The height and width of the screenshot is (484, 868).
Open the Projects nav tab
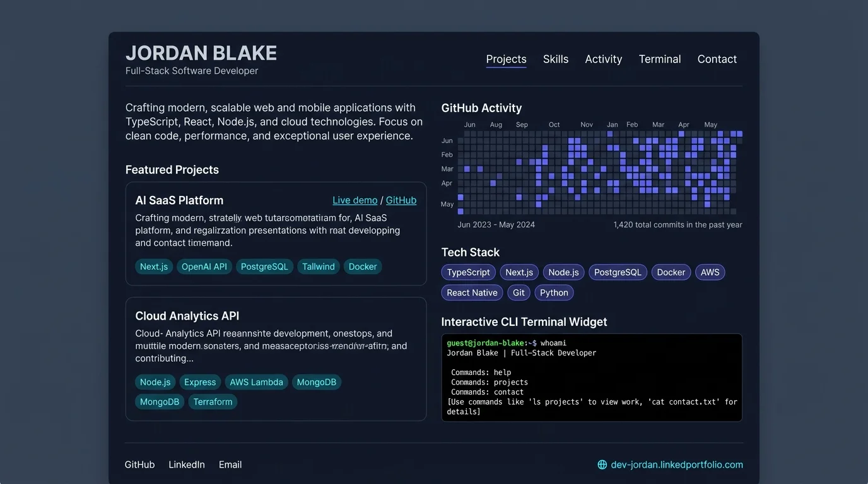coord(506,59)
